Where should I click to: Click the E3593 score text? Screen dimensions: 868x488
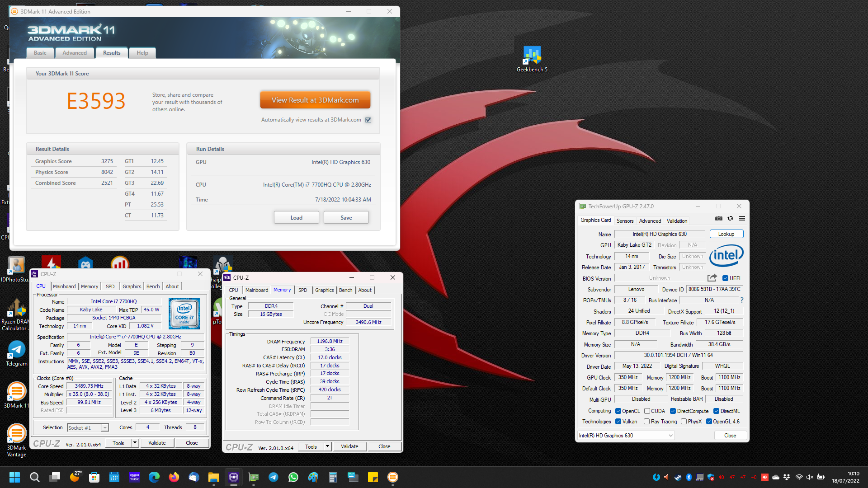(96, 101)
